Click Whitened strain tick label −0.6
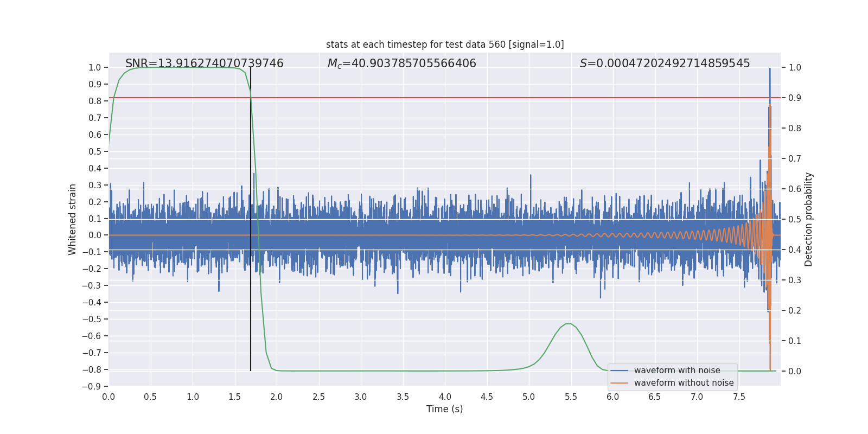The width and height of the screenshot is (868, 434). 92,336
